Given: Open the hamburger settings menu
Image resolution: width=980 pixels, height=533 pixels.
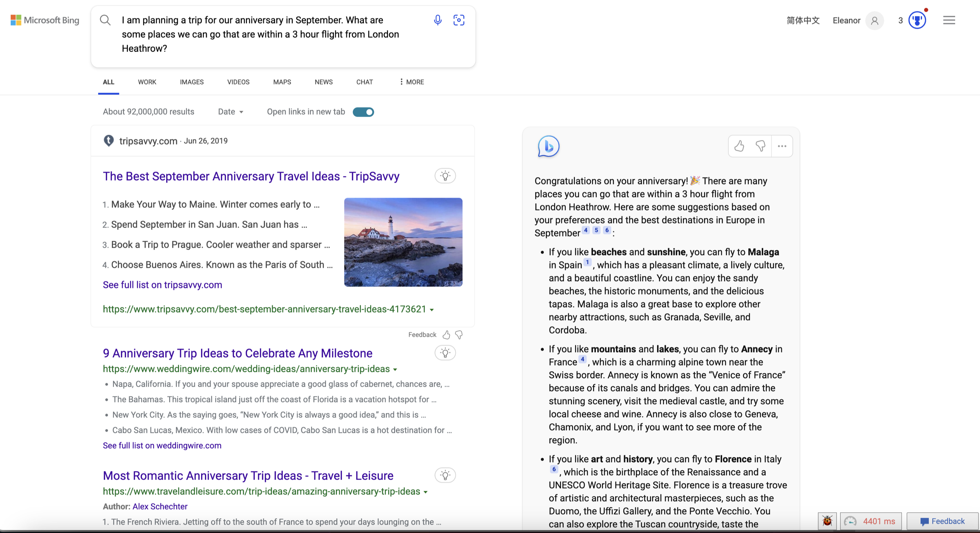Looking at the screenshot, I should (x=949, y=20).
